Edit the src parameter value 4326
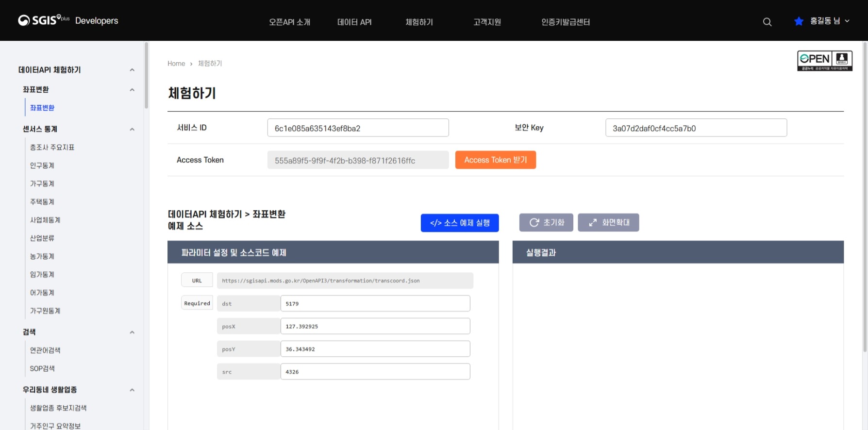The height and width of the screenshot is (430, 868). coord(375,372)
